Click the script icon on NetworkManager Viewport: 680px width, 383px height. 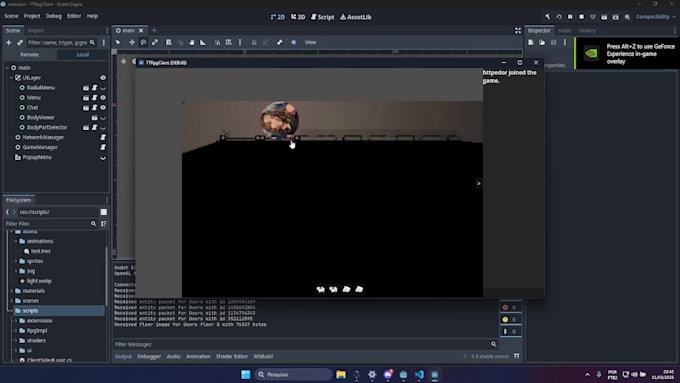(103, 137)
